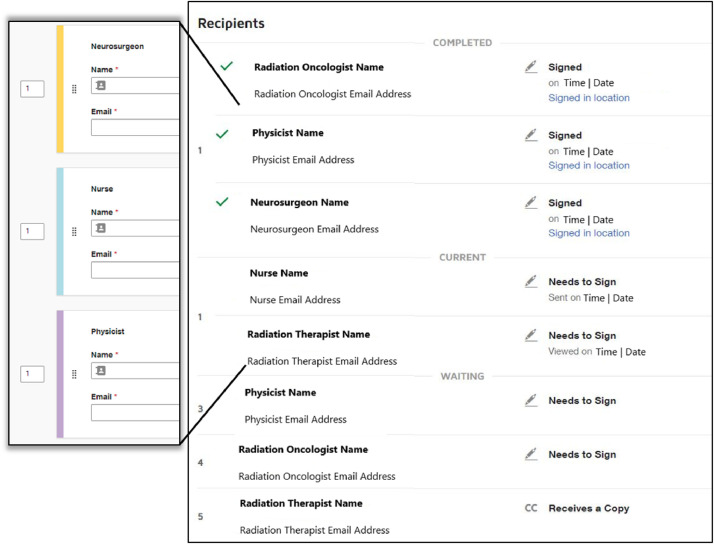Click the Physicist Email input field in left panel
714x544 pixels.
pyautogui.click(x=135, y=412)
